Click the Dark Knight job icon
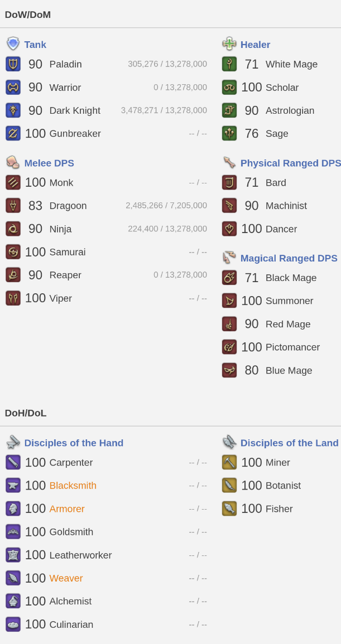Screen dimensions: 341x644 pos(13,110)
